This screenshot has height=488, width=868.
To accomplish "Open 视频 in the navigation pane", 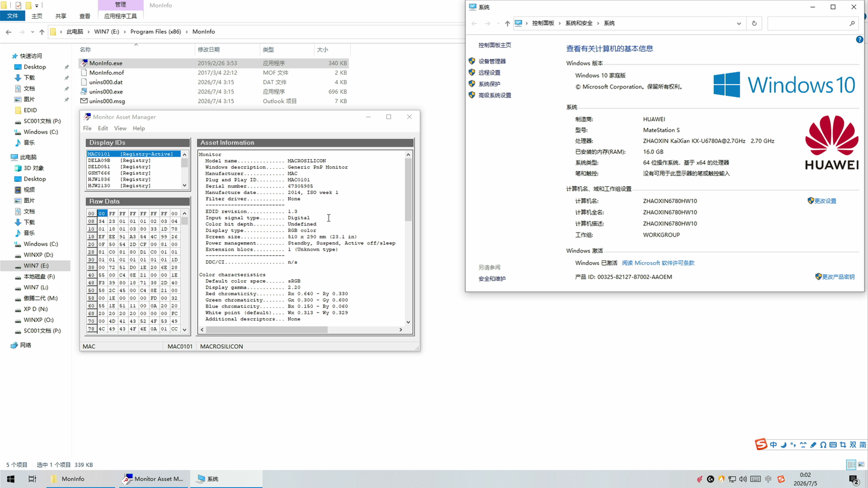I will click(29, 190).
